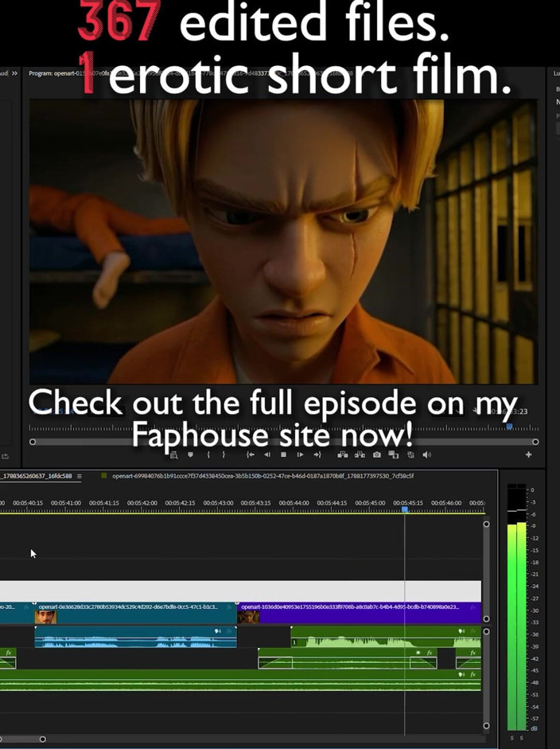Step forward one frame
Screen dimensions: 560x749
tap(300, 454)
